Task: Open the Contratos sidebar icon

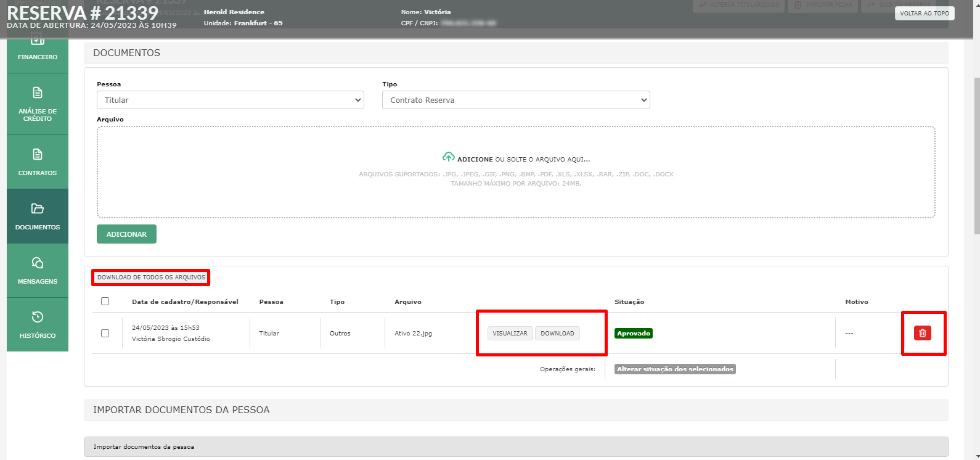Action: coord(38,154)
